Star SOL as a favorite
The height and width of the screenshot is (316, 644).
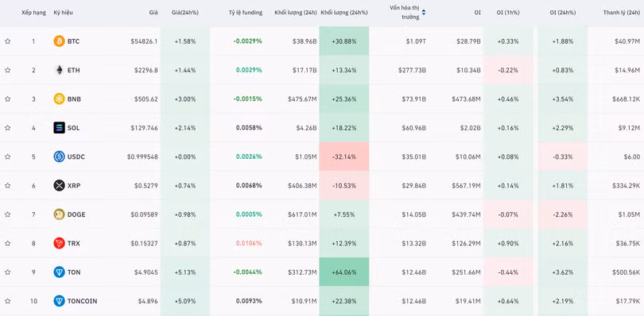tap(7, 128)
